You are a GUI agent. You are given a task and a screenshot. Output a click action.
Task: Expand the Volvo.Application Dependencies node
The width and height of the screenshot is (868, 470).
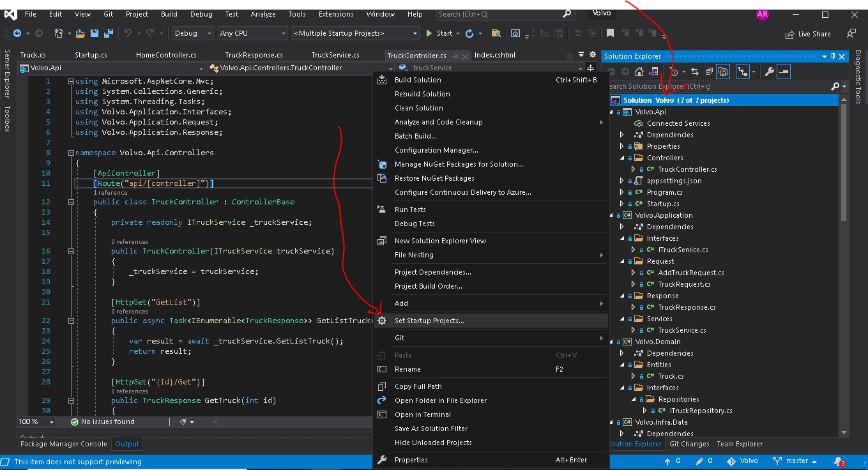621,227
